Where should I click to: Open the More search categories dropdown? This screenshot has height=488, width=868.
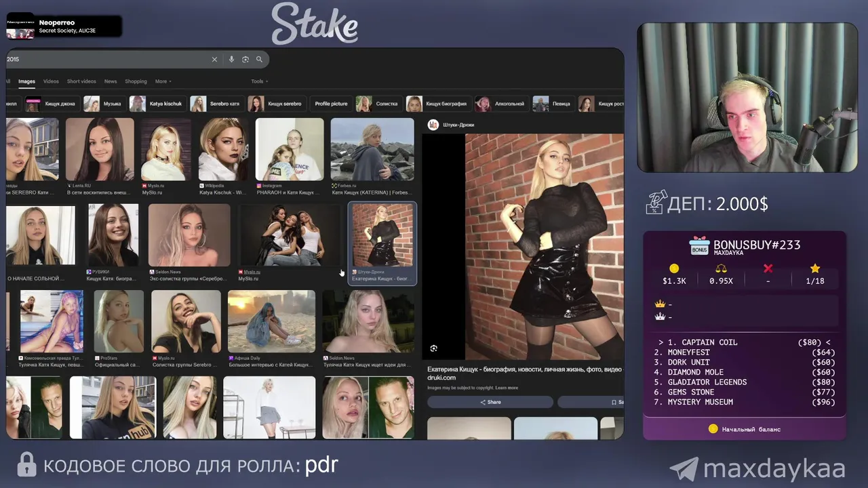pos(163,81)
